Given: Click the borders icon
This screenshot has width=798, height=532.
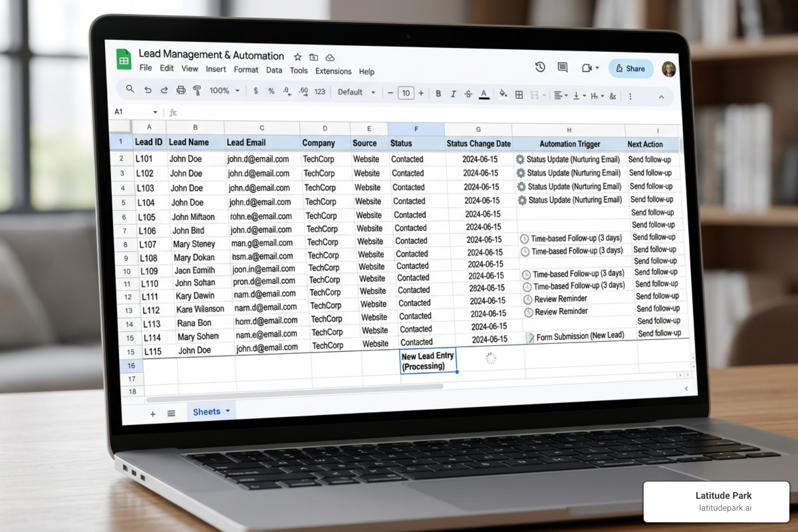Looking at the screenshot, I should [x=519, y=95].
